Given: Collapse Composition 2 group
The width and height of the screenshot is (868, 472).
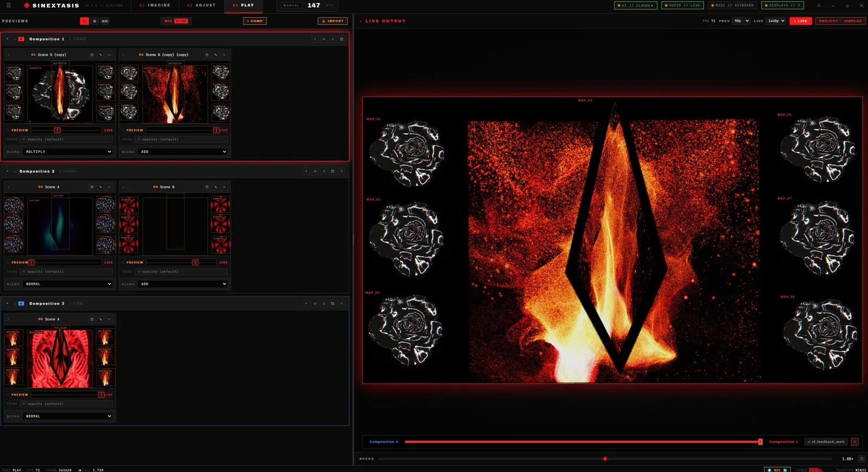Looking at the screenshot, I should point(8,171).
